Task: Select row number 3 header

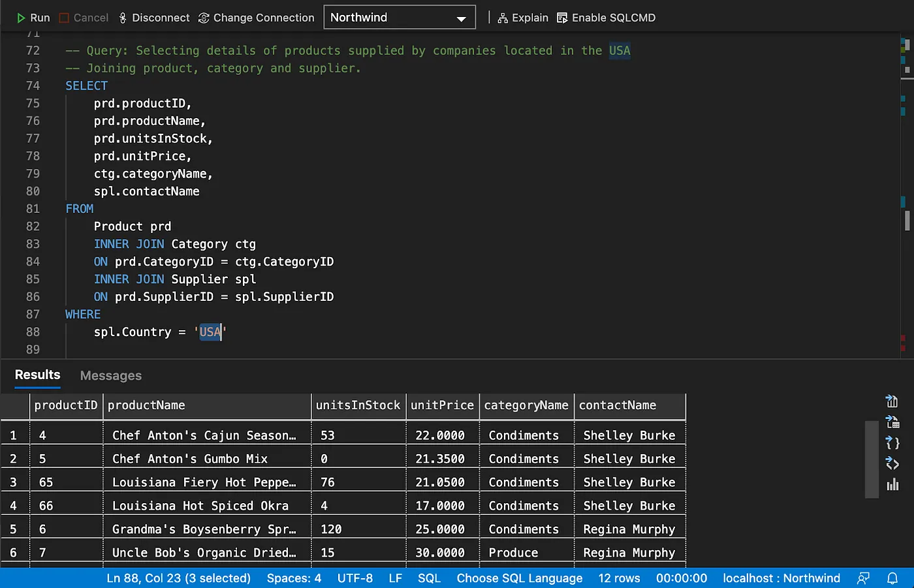Action: pos(14,482)
